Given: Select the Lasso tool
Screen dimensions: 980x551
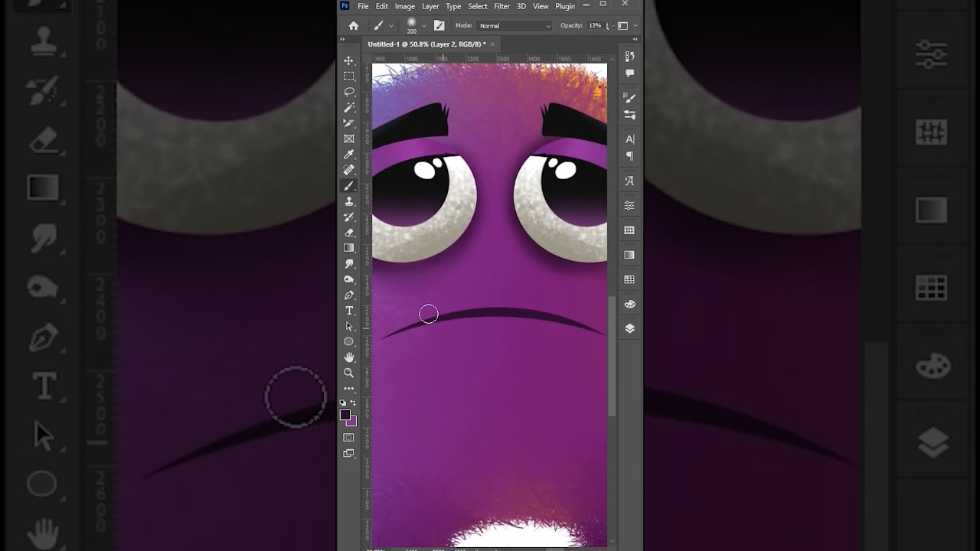Looking at the screenshot, I should click(349, 92).
